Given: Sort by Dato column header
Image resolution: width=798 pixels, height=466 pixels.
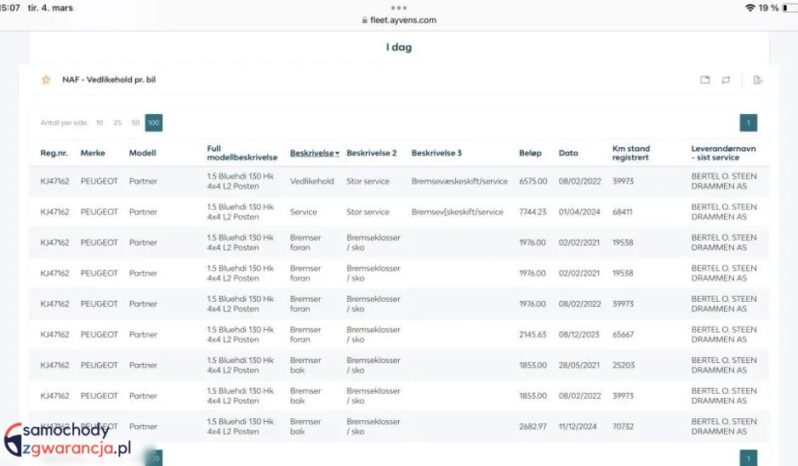Looking at the screenshot, I should [x=568, y=153].
